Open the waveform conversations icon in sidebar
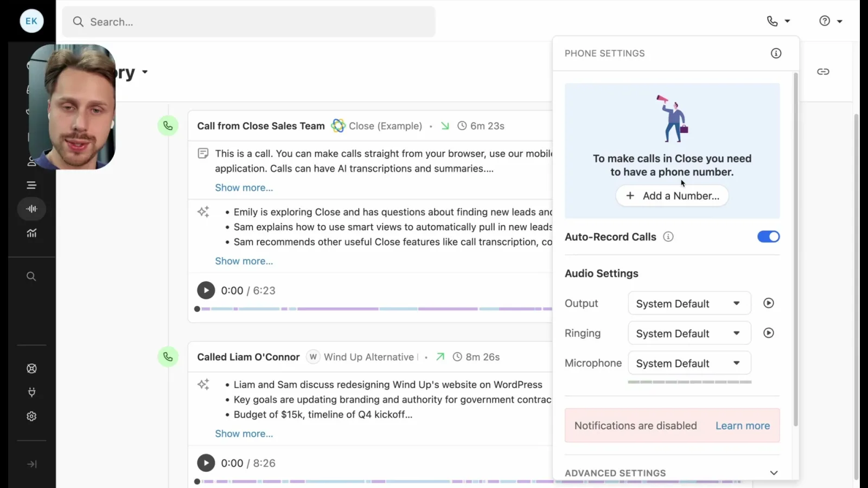Viewport: 868px width, 488px height. (x=31, y=209)
